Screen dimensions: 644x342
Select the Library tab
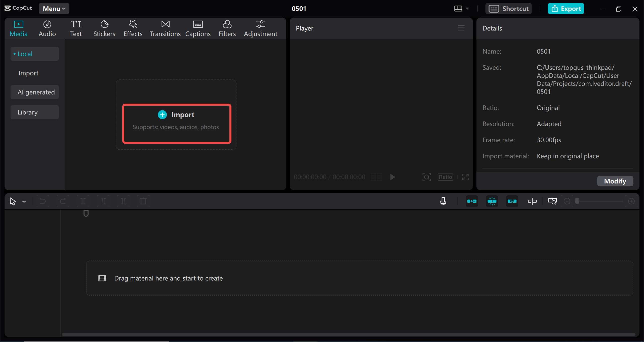34,112
